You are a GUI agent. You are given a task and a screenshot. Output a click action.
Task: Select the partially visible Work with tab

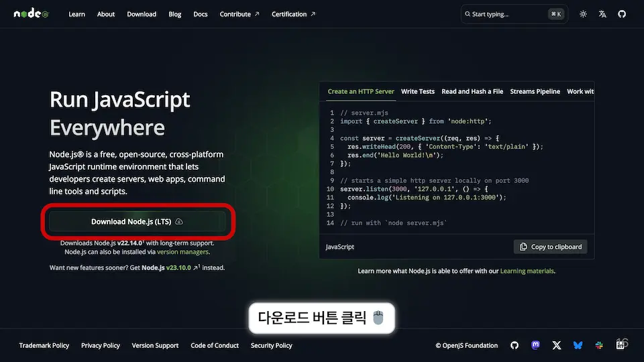pyautogui.click(x=580, y=92)
